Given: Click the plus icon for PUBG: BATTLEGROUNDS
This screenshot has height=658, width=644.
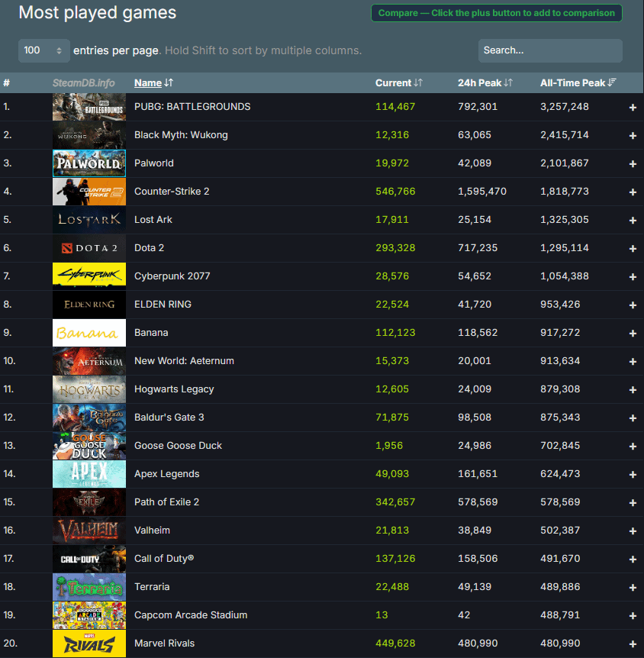Looking at the screenshot, I should [x=633, y=108].
